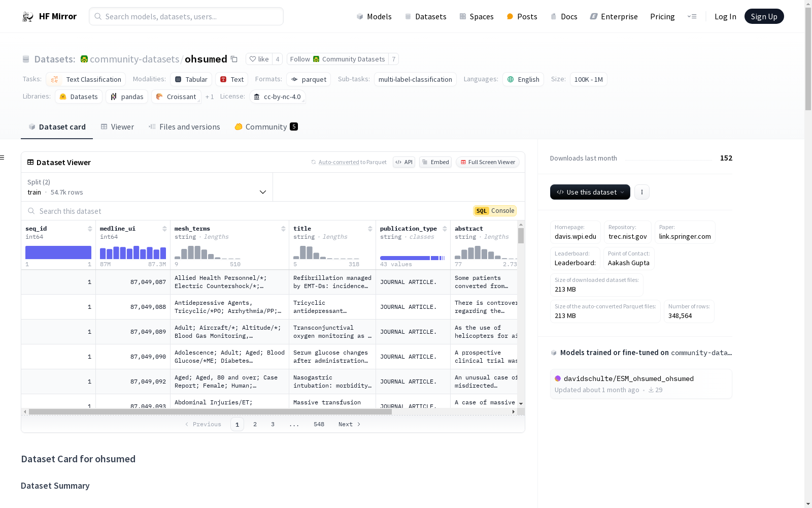812x508 pixels.
Task: Go to Spaces in the navigation
Action: [x=477, y=16]
